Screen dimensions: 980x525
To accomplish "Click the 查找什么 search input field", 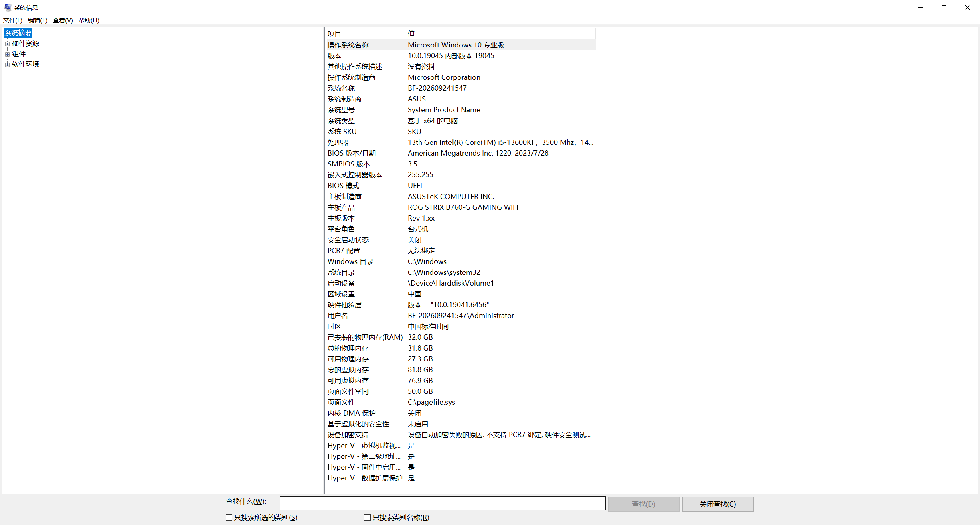I will pyautogui.click(x=443, y=503).
